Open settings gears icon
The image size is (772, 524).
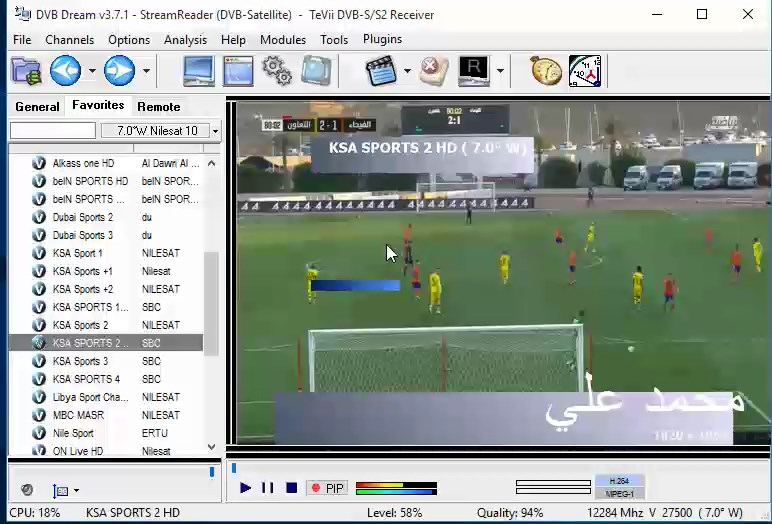click(277, 71)
